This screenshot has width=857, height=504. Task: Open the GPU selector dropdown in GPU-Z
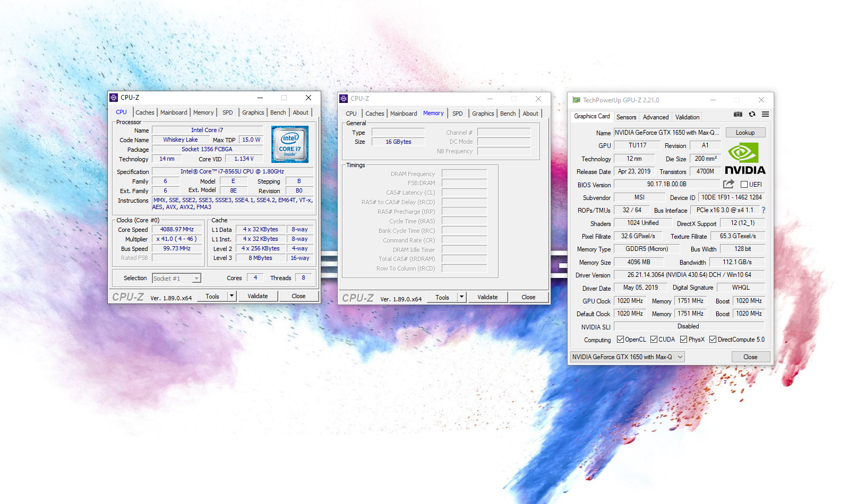[x=680, y=357]
